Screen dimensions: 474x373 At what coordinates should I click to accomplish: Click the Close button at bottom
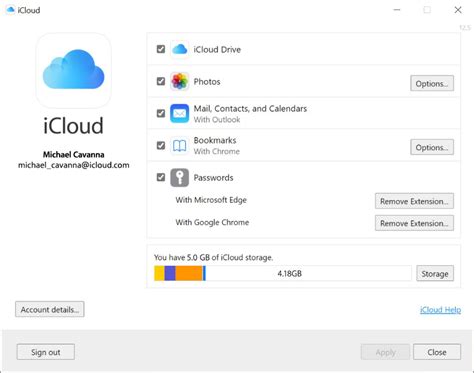[437, 352]
